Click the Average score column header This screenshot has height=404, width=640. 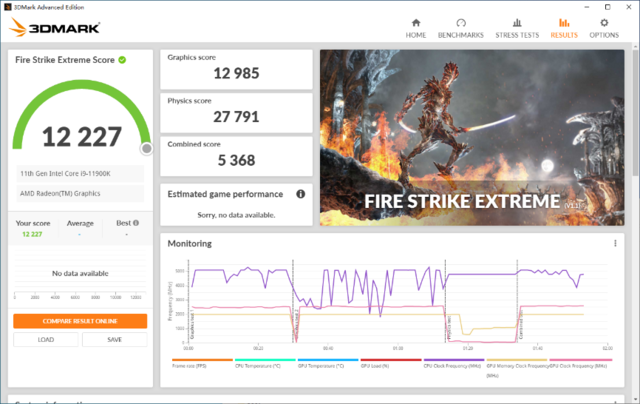(80, 223)
